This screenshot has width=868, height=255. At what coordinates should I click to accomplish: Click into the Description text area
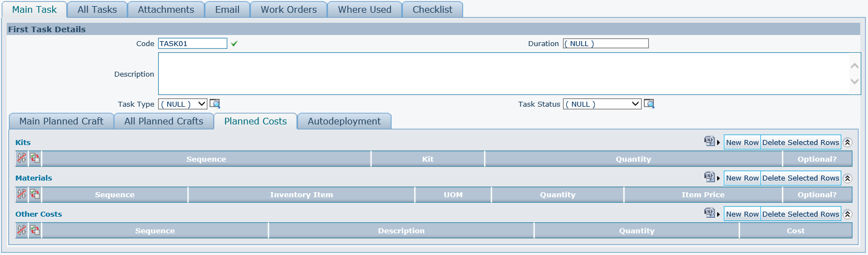coord(499,74)
